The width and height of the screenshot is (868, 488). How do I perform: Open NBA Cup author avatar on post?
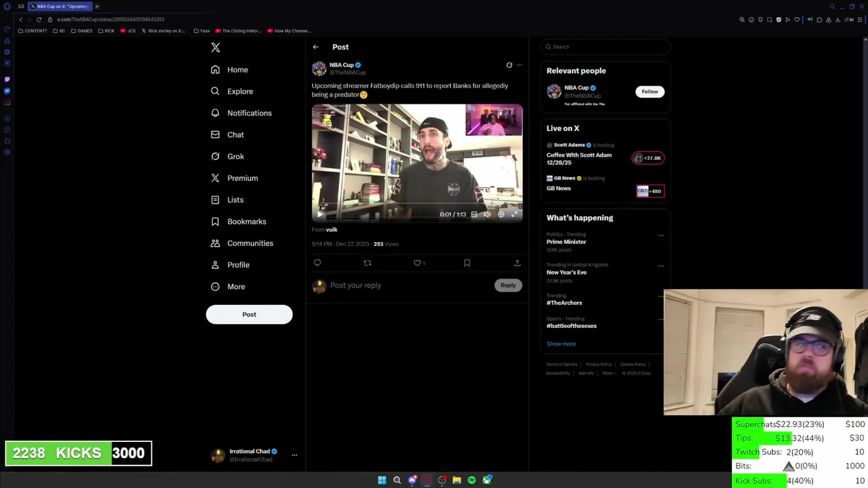click(x=319, y=68)
